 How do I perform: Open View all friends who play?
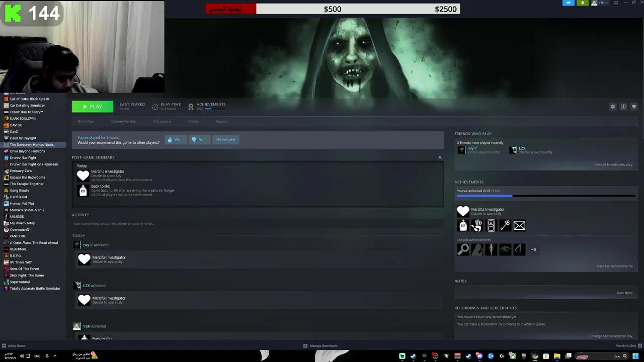pos(613,164)
